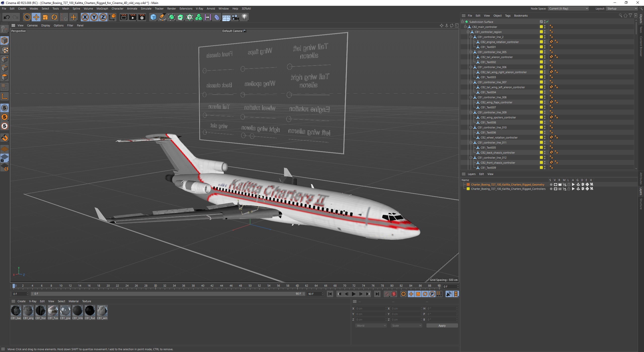Add a Light object
644x352 pixels.
(x=244, y=17)
